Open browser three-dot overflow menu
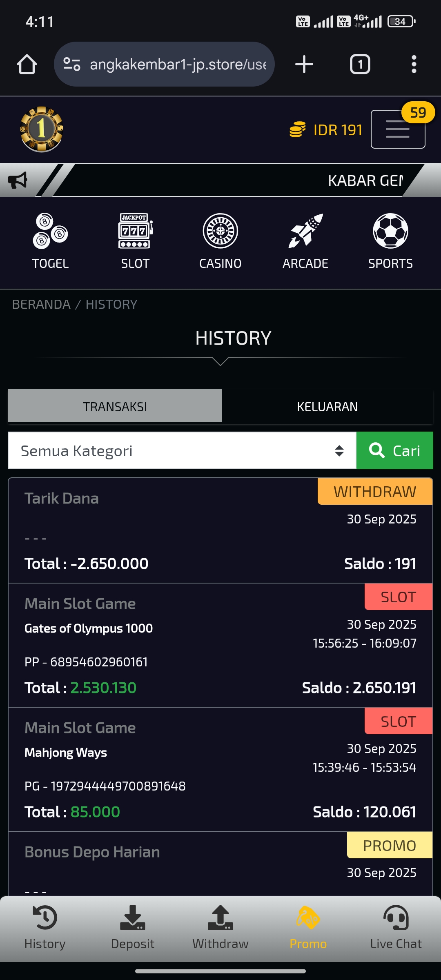 click(x=414, y=65)
